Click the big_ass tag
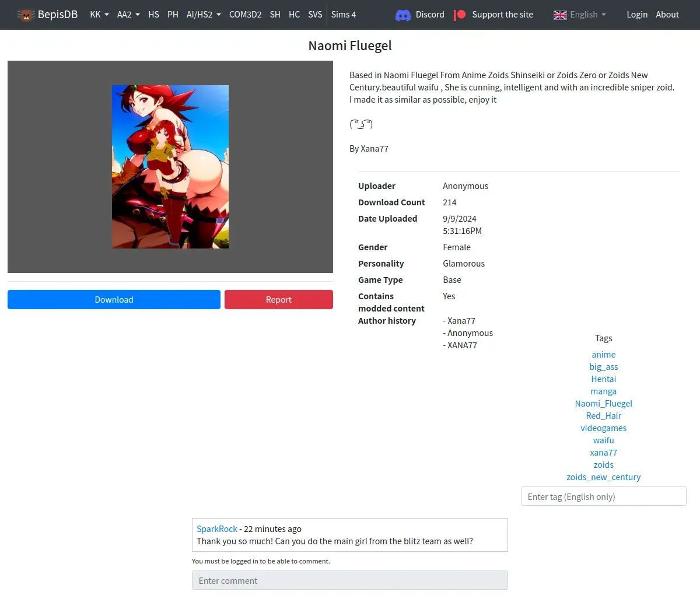The height and width of the screenshot is (602, 700). [x=603, y=367]
